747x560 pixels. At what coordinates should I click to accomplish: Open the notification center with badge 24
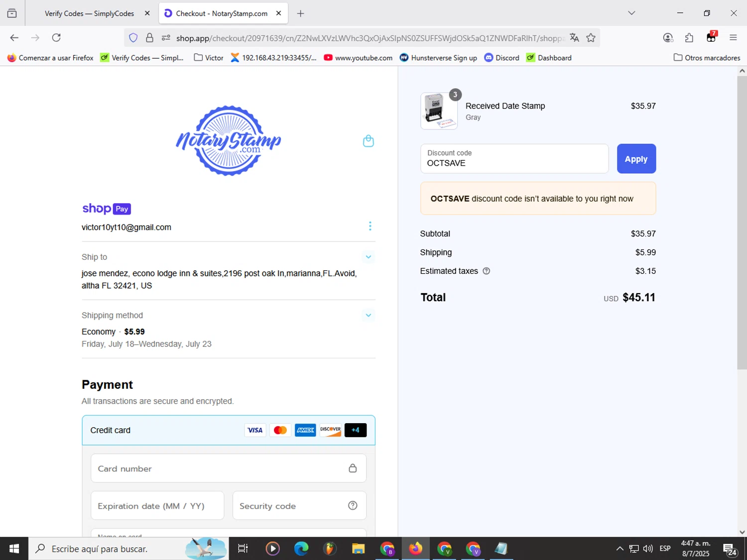[x=731, y=549]
